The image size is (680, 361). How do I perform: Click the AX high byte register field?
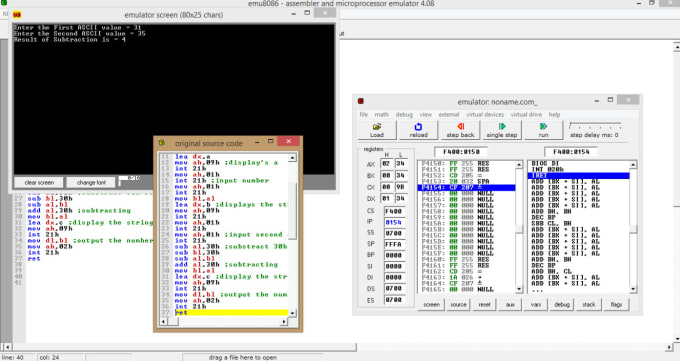coord(387,164)
